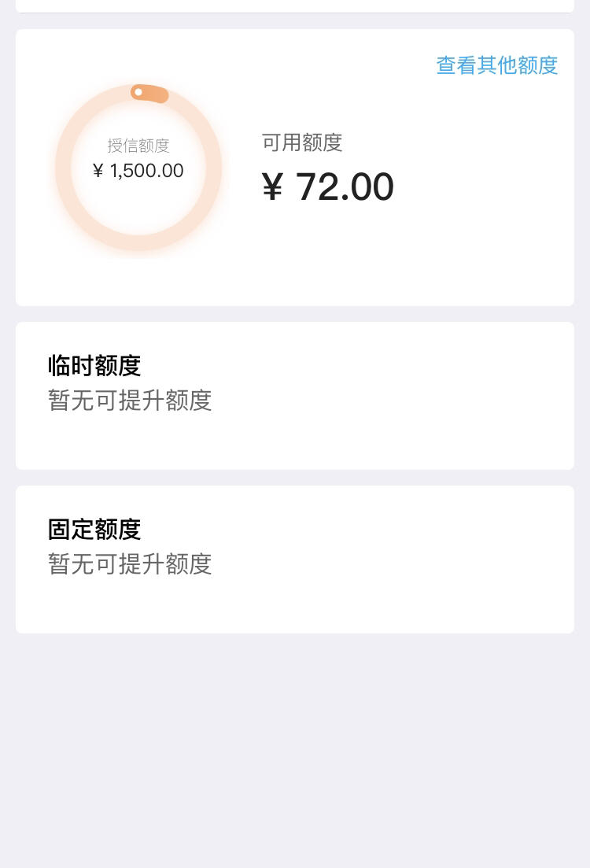Tap the bottom arc of the credit ring

(x=138, y=243)
